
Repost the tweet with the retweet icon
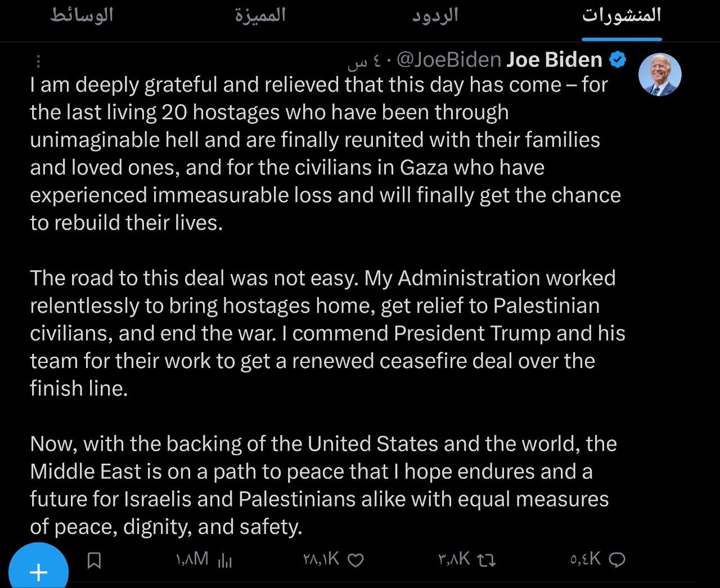pos(485,560)
